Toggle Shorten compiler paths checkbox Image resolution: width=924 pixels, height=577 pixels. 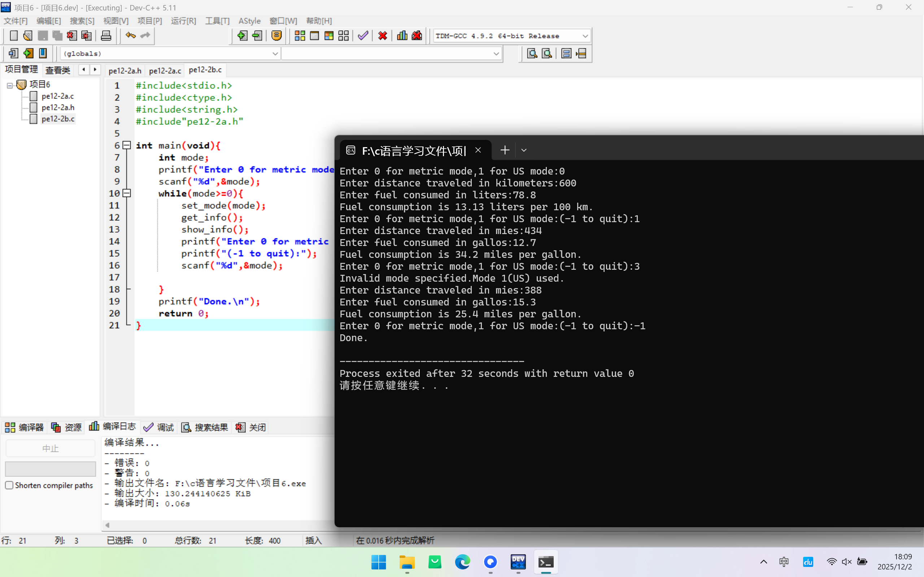click(x=9, y=485)
